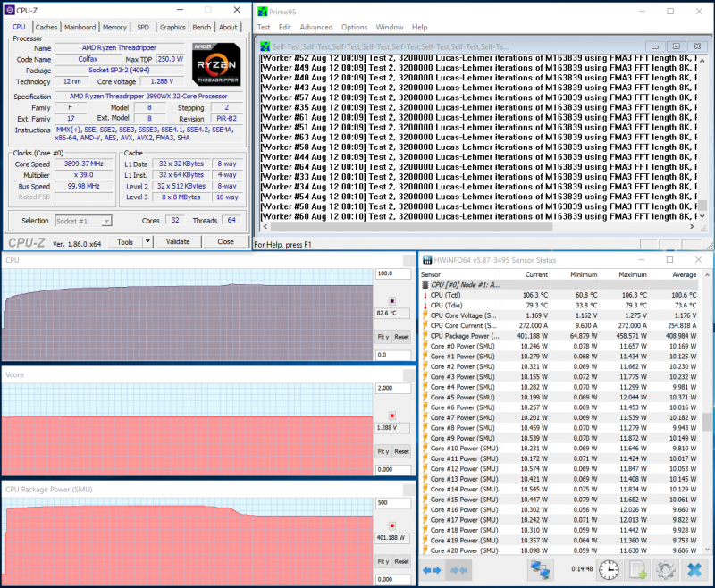
Task: Switch to the Bench tab in CPU-Z
Action: [x=201, y=27]
